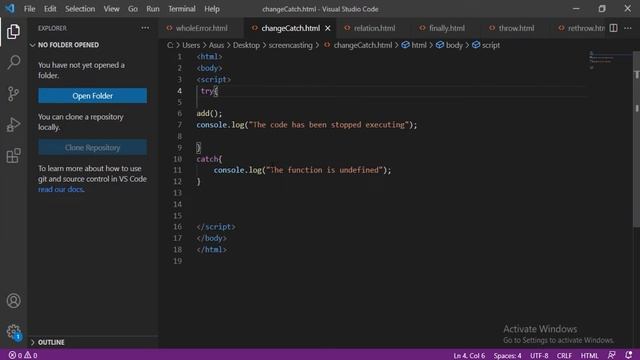Open the Extensions view icon

[13, 156]
